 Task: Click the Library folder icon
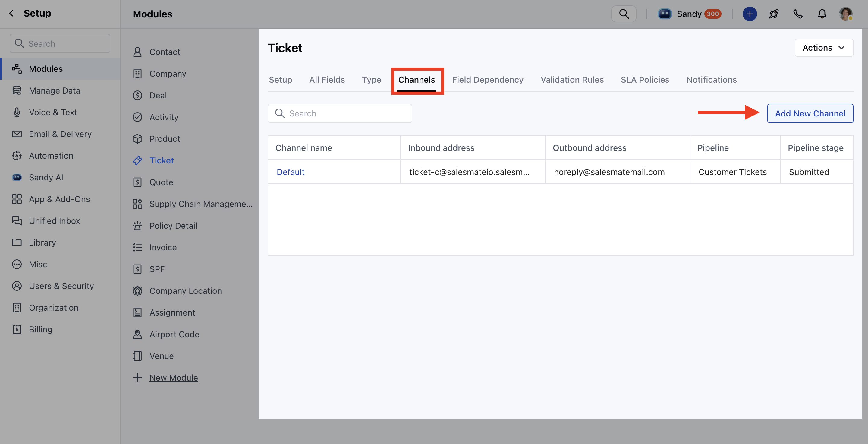pyautogui.click(x=17, y=243)
